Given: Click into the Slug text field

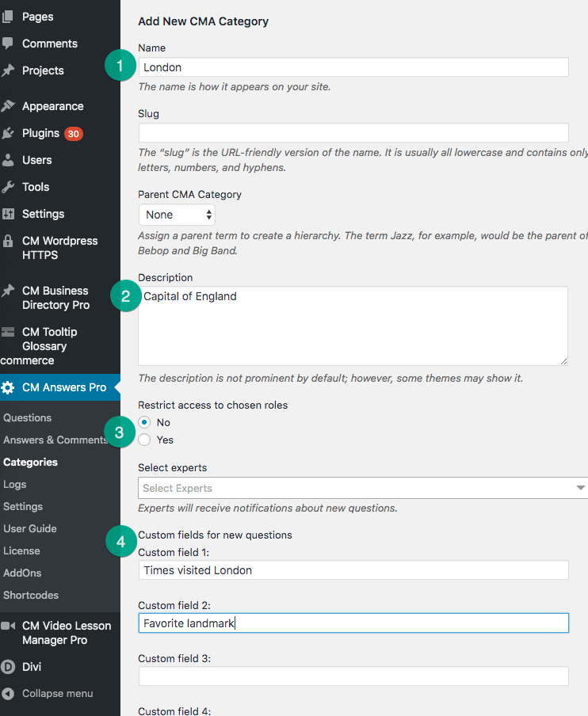Looking at the screenshot, I should pyautogui.click(x=353, y=132).
